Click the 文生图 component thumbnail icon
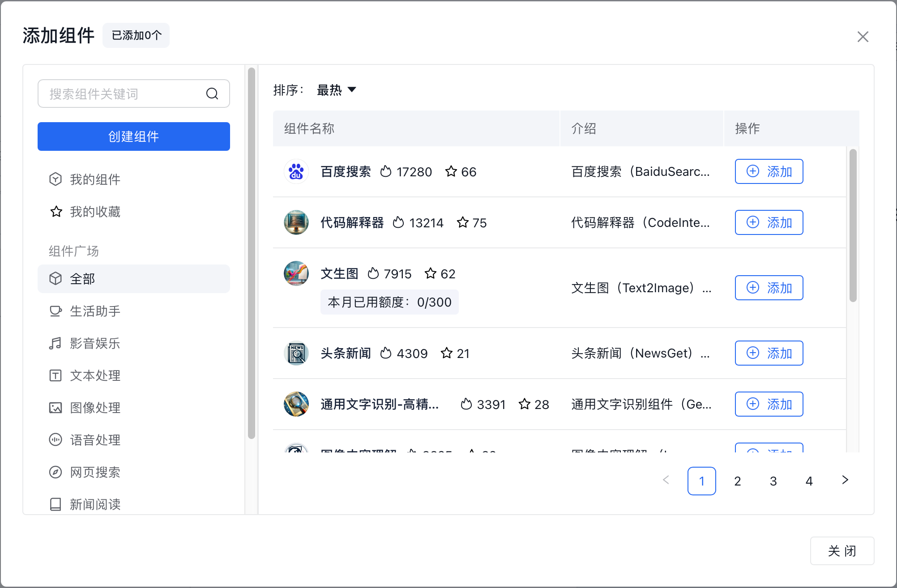 (296, 273)
